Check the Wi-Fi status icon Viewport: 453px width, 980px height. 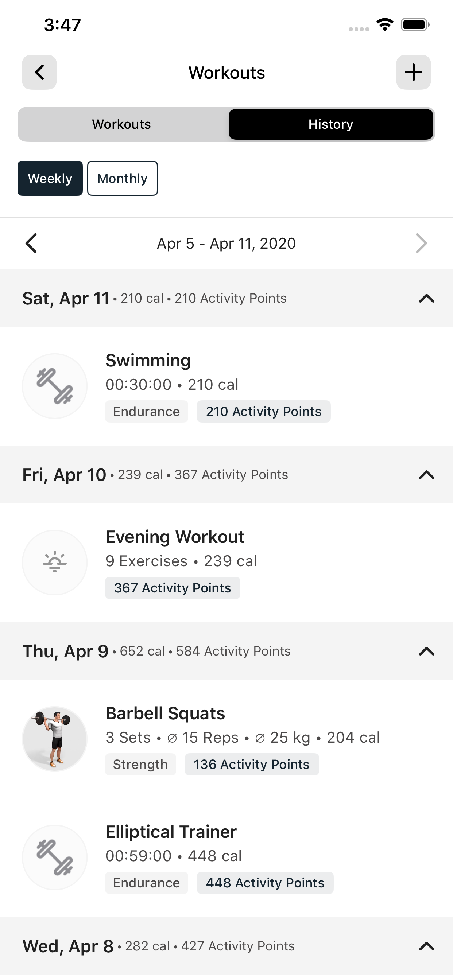385,25
